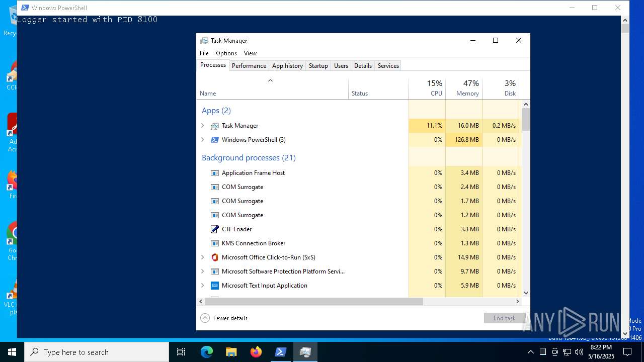The width and height of the screenshot is (644, 362).
Task: Click the End task button
Action: (x=504, y=318)
